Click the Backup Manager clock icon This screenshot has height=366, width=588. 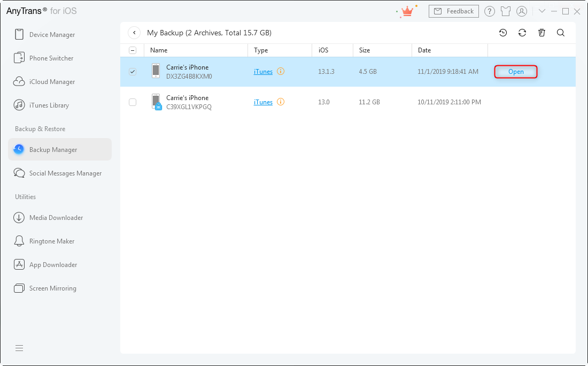(19, 149)
